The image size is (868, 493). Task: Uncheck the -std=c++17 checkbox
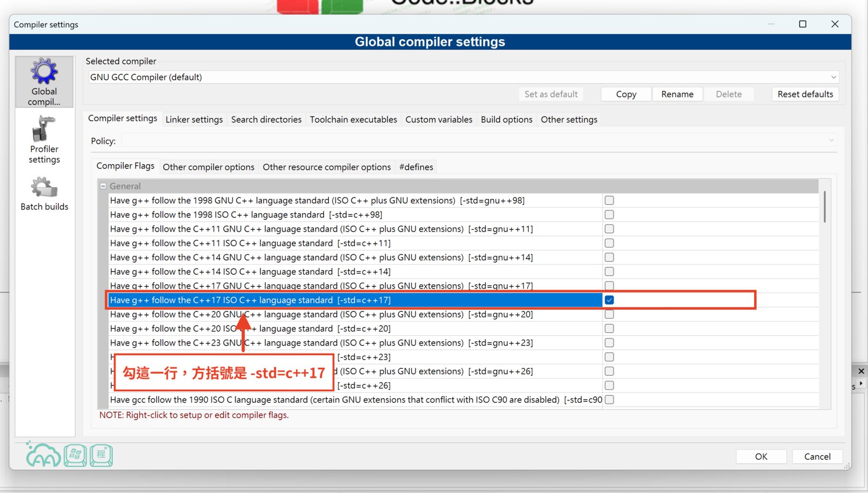click(609, 300)
